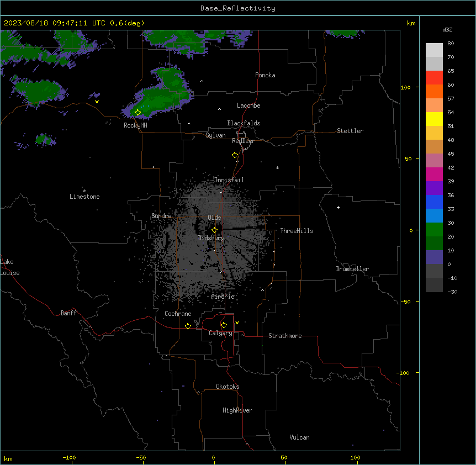Select the white asterisk marker east of RedDeer
476x465 pixels.
[277, 167]
